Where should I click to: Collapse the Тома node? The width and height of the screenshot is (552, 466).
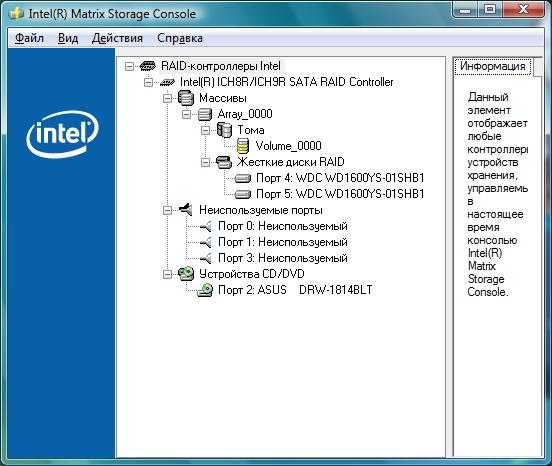pyautogui.click(x=206, y=131)
